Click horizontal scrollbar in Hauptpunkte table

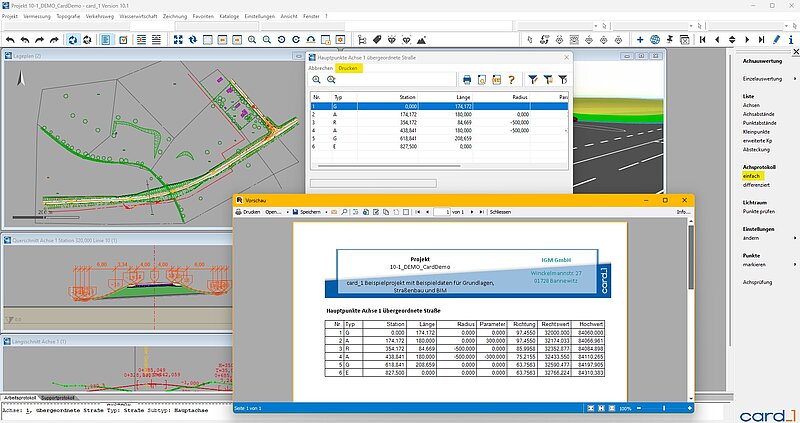pos(389,166)
